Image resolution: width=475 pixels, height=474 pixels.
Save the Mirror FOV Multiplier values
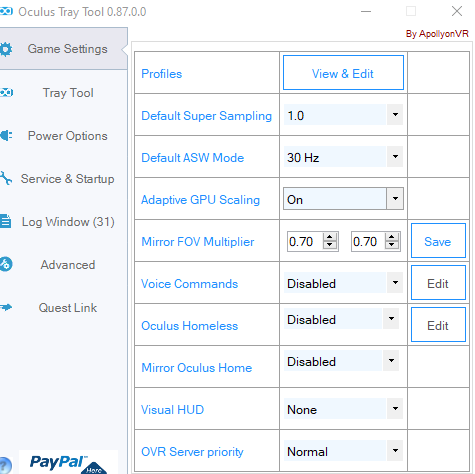(438, 241)
